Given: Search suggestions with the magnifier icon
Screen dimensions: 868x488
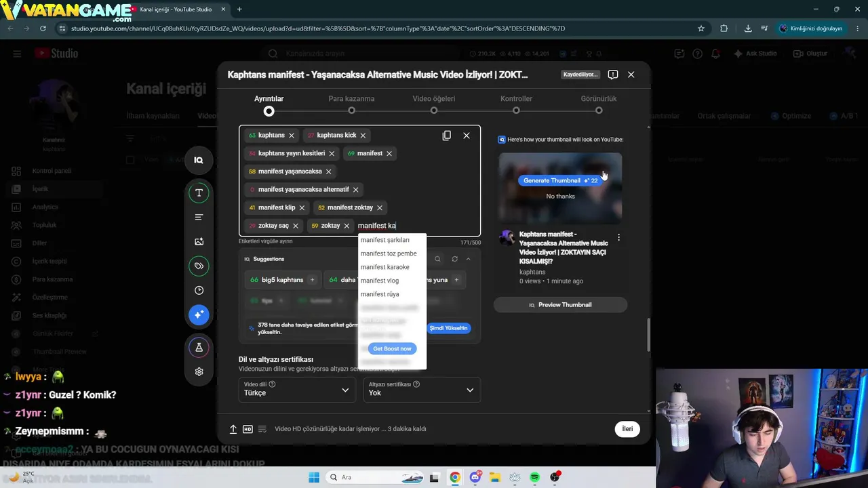Looking at the screenshot, I should point(437,259).
